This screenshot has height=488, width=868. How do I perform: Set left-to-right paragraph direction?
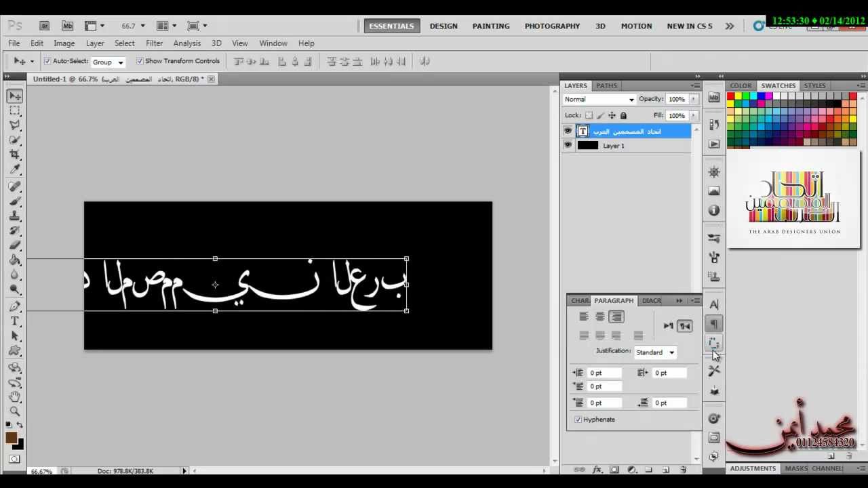[668, 326]
